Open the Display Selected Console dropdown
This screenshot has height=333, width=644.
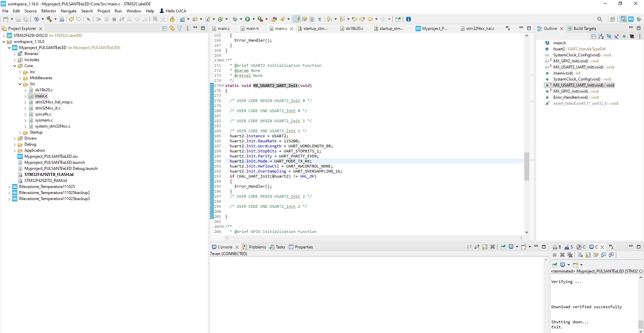tap(517, 247)
